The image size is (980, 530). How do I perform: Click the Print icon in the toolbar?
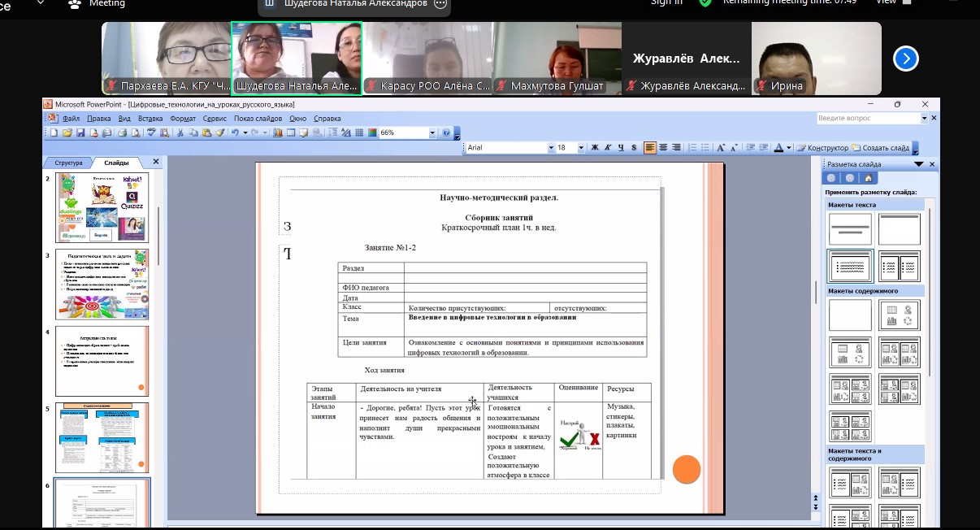pyautogui.click(x=121, y=132)
